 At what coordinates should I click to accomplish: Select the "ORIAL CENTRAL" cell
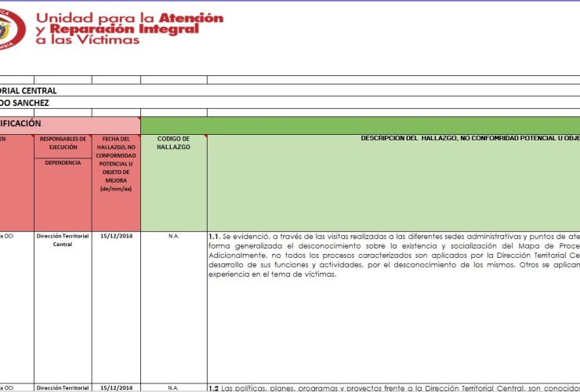tap(290, 90)
